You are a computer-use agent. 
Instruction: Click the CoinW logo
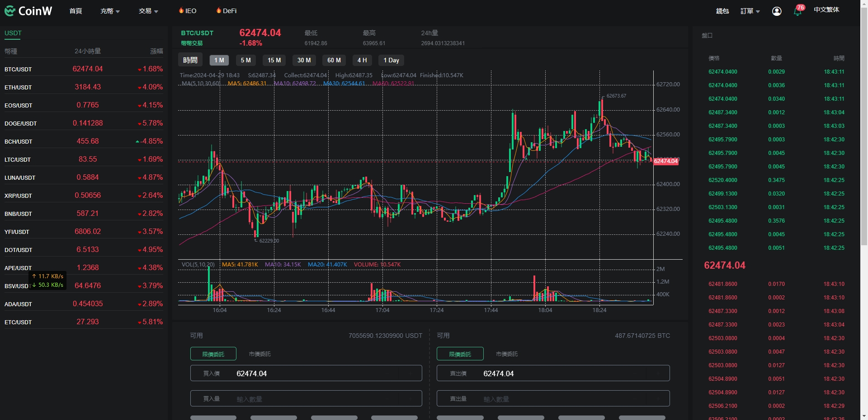28,10
